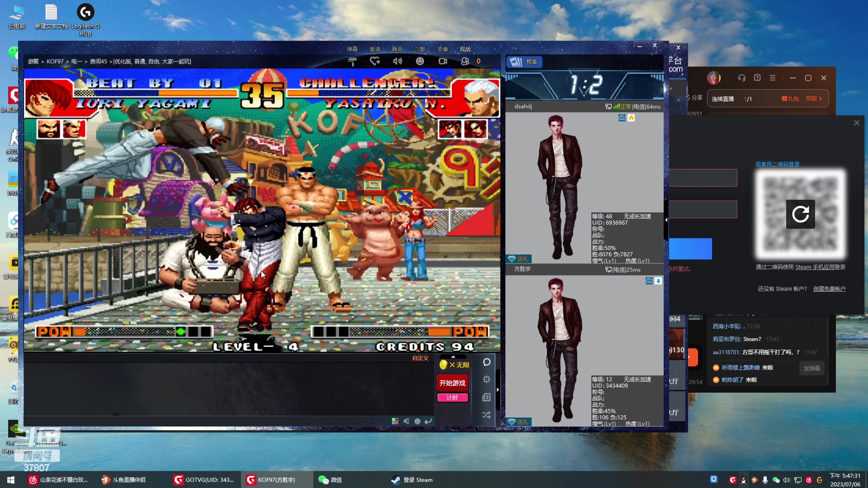Click the 预言 prediction button
868x488 pixels.
click(x=524, y=62)
